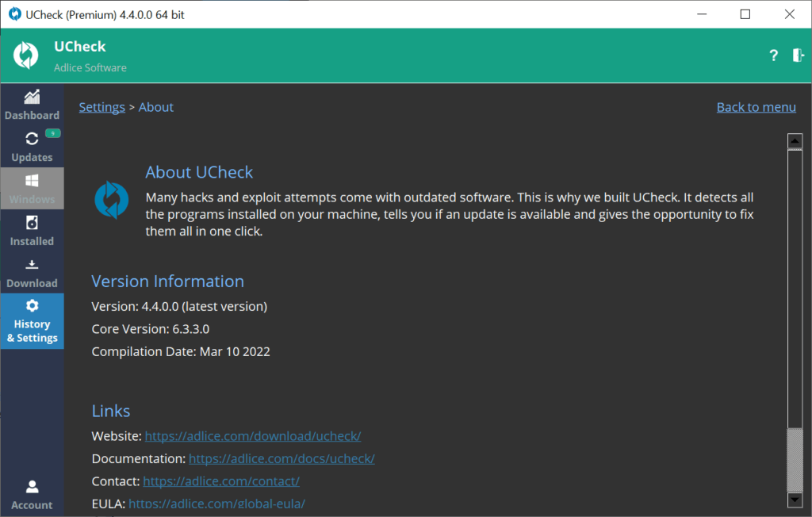This screenshot has height=517, width=812.
Task: Open the UCheck documentation link
Action: 282,458
